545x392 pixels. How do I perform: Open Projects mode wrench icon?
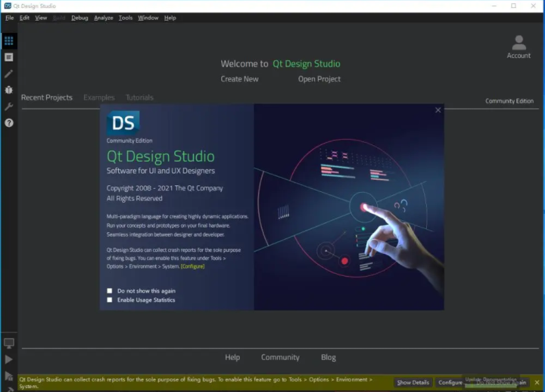point(9,106)
